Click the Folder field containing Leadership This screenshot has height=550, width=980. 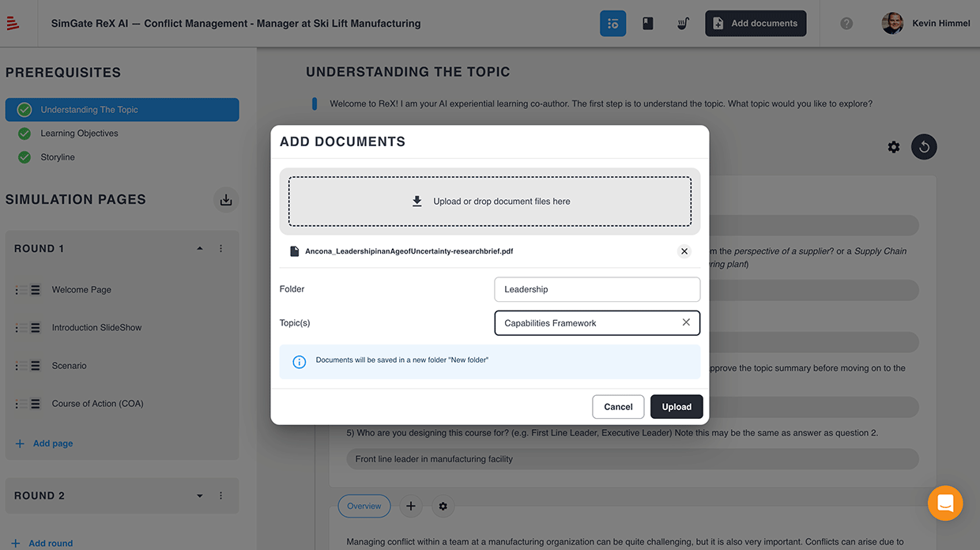point(597,289)
